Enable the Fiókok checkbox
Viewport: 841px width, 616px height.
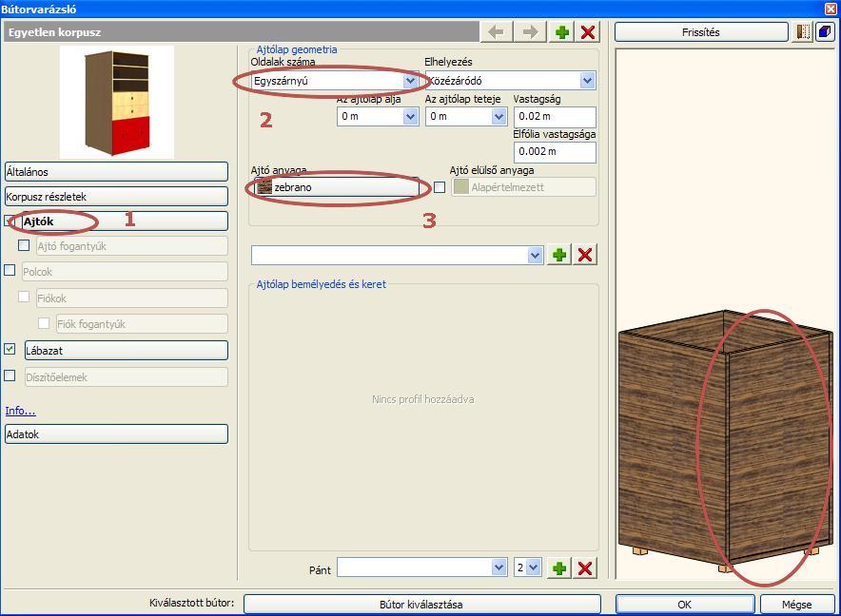tap(24, 297)
